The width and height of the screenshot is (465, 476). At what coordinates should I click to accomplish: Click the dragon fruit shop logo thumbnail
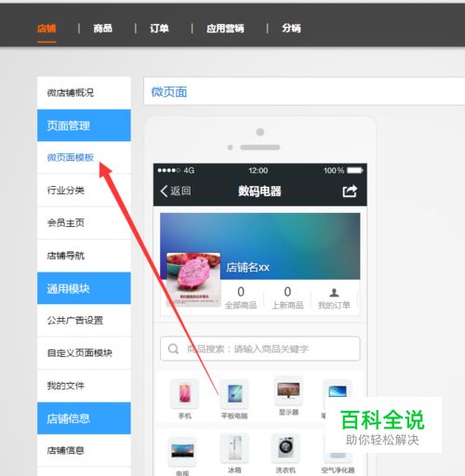pos(193,280)
